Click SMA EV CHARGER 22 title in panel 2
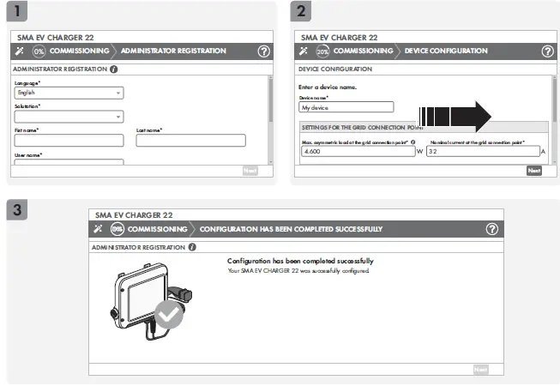The height and width of the screenshot is (392, 560). pos(339,38)
